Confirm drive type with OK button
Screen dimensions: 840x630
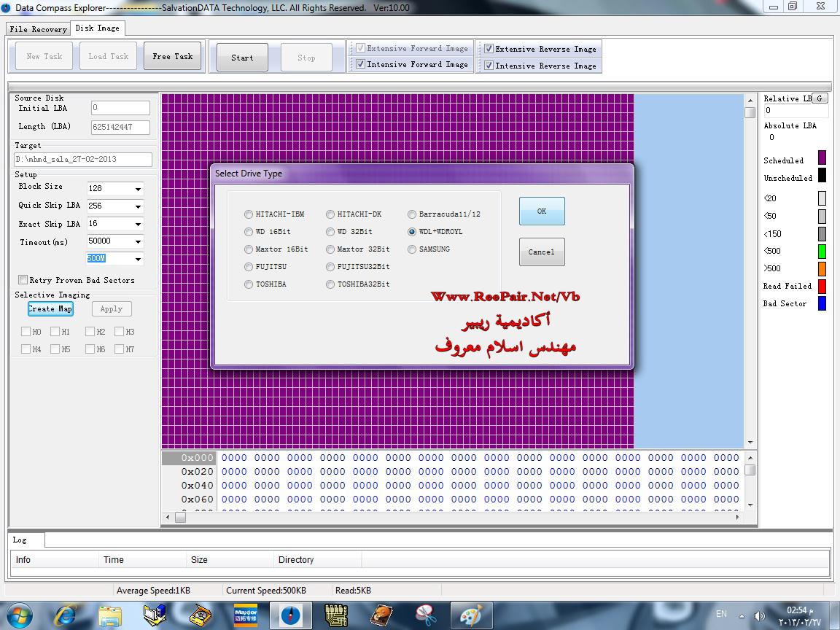tap(541, 211)
